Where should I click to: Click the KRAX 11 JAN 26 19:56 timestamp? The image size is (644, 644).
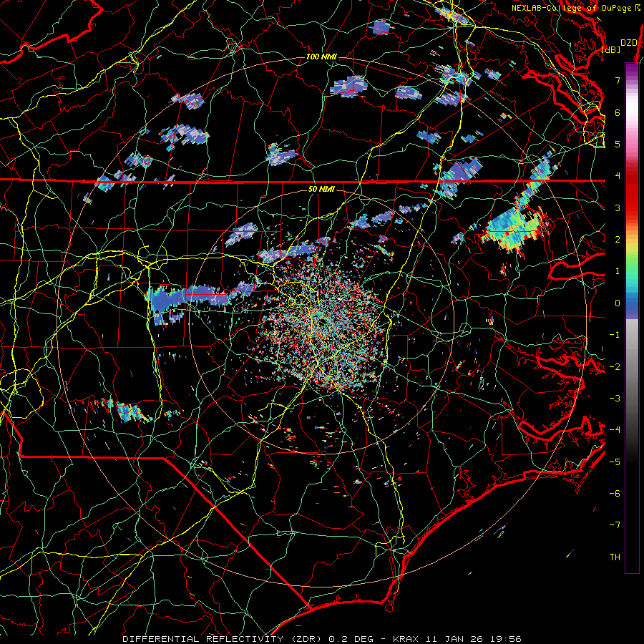[x=457, y=639]
